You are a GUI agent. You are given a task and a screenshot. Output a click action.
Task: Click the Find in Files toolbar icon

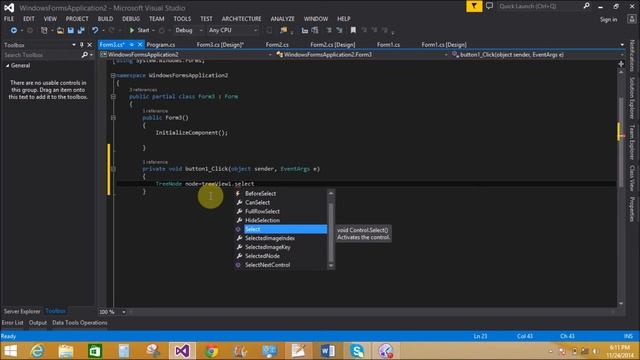[x=283, y=30]
